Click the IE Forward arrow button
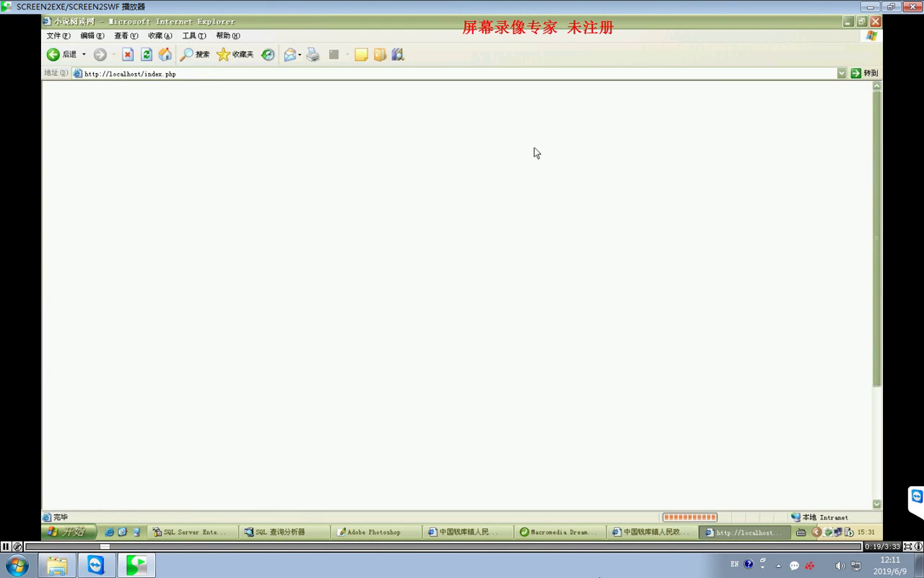This screenshot has width=924, height=578. click(100, 55)
